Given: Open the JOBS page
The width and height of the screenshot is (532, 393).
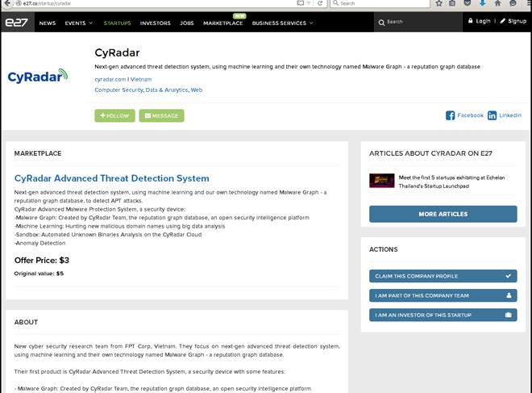Looking at the screenshot, I should [187, 23].
